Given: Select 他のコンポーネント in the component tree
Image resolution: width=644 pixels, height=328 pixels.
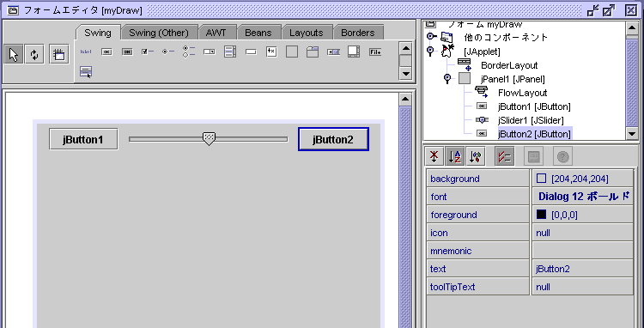Looking at the screenshot, I should (506, 38).
